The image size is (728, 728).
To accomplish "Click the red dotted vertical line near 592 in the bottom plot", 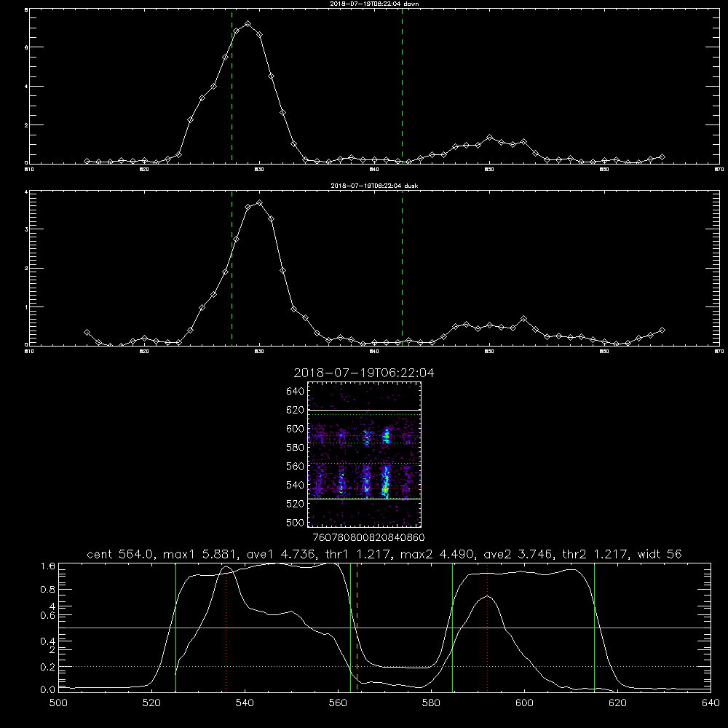I will (x=488, y=627).
